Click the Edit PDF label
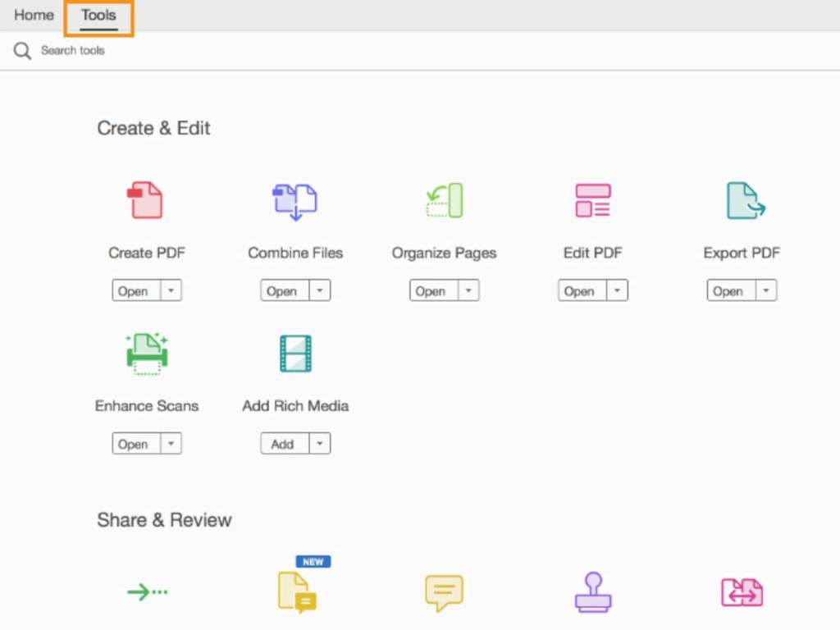The image size is (840, 630). coord(593,253)
